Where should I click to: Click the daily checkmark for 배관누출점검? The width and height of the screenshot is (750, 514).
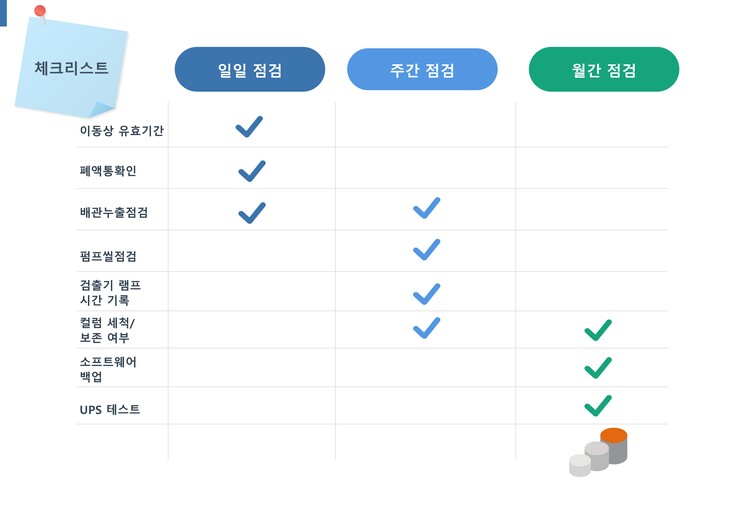pos(252,213)
